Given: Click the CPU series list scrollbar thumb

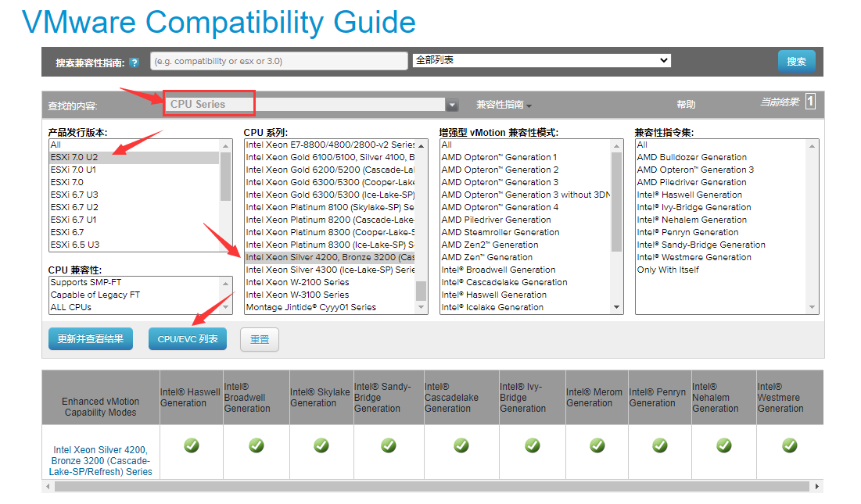Looking at the screenshot, I should point(422,291).
